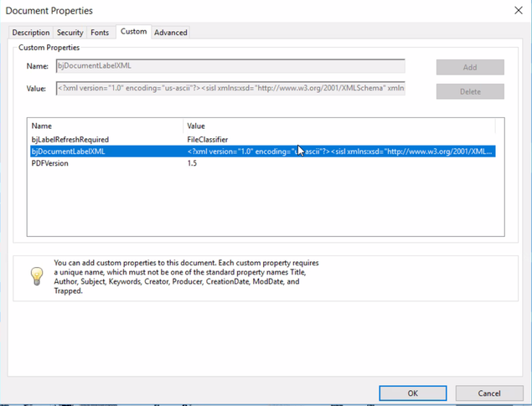Select the Fonts tab
Image resolution: width=532 pixels, height=406 pixels.
point(100,33)
